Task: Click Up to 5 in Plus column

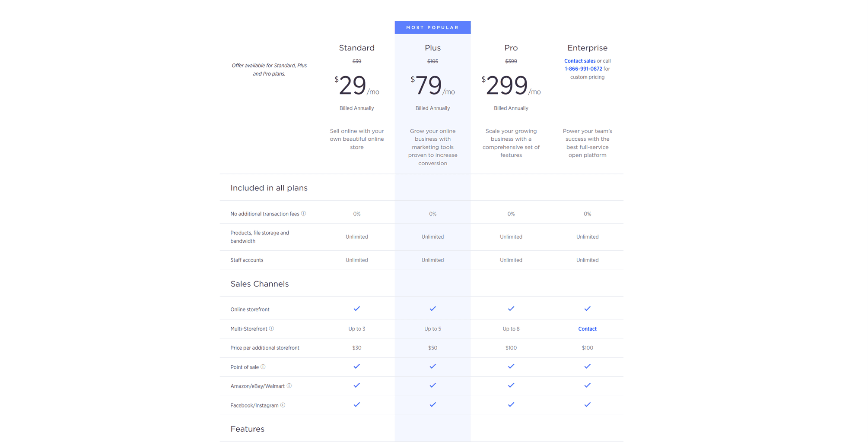Action: tap(432, 329)
